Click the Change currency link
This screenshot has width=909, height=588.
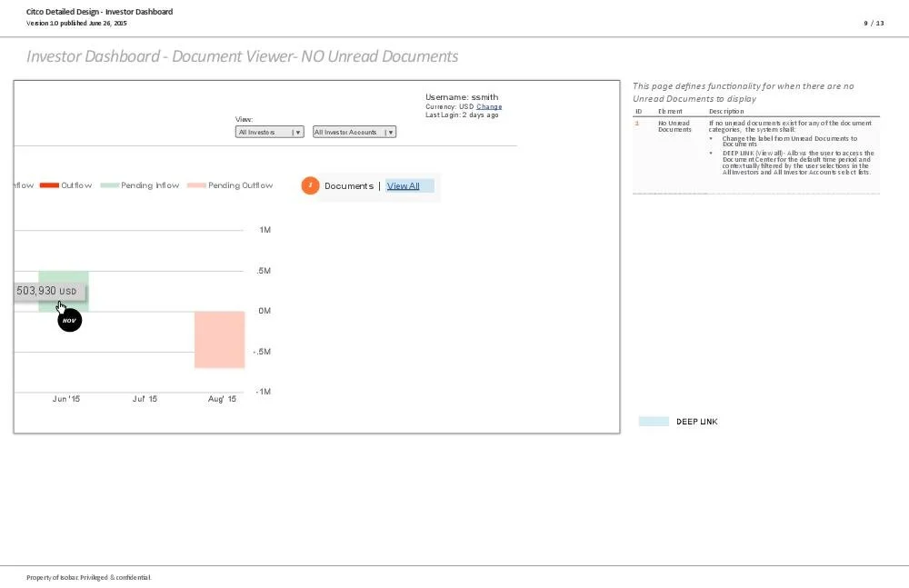click(x=489, y=106)
